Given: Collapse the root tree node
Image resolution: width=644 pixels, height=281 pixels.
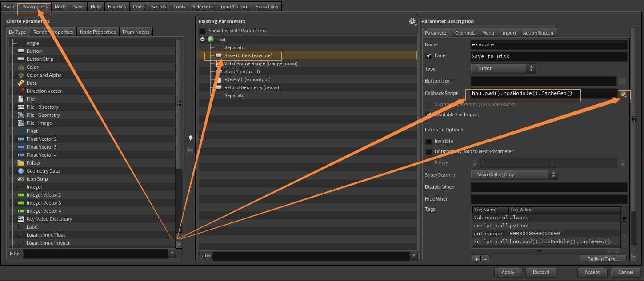Looking at the screenshot, I should 202,40.
